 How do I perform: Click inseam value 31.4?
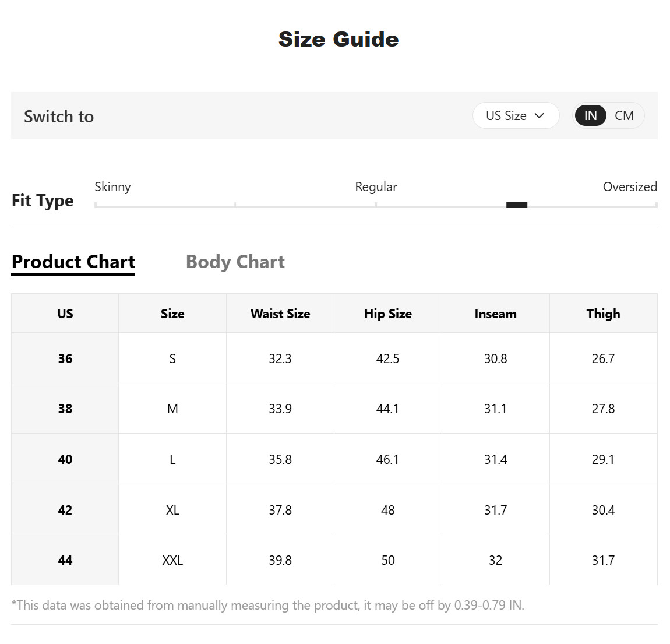(x=496, y=459)
